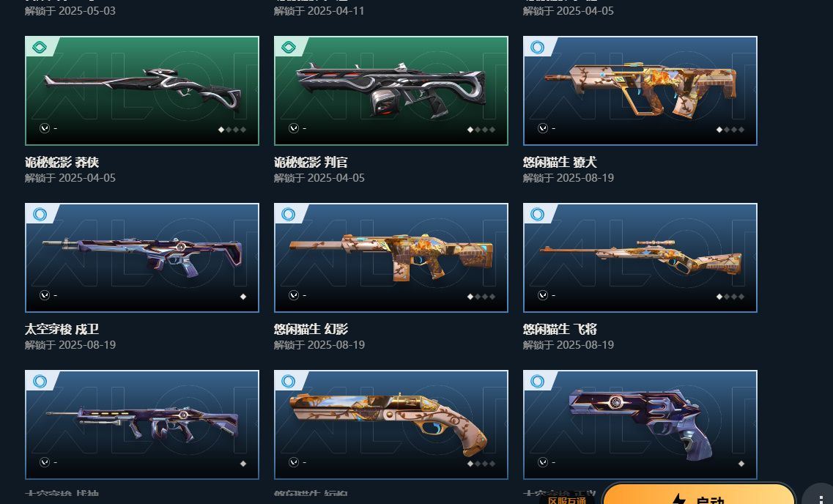The image size is (833, 504).
Task: Click blue tier icon on 太空穿梭 戍卫 card
Action: pyautogui.click(x=40, y=214)
